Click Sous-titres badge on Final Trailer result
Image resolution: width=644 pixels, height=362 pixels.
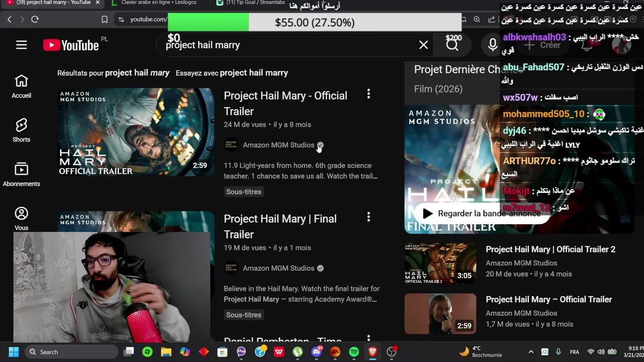[244, 315]
